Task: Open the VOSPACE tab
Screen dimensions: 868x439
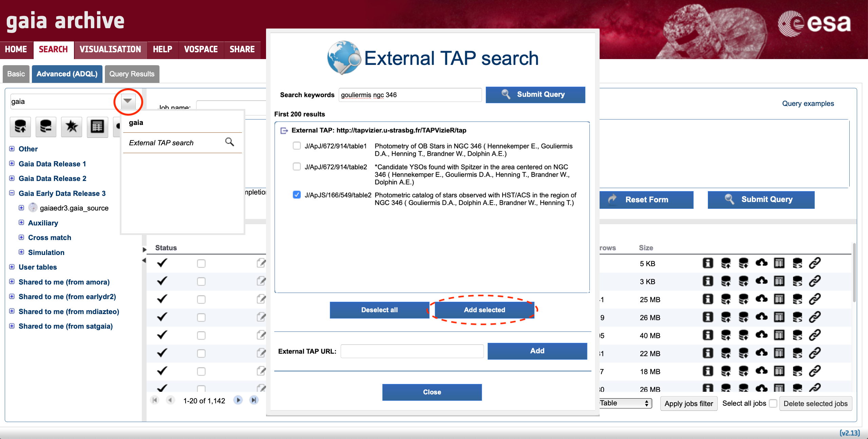Action: pos(201,50)
